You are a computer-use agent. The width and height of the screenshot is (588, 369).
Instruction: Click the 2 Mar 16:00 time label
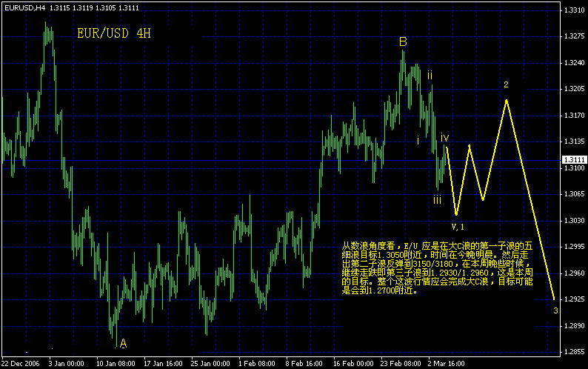(447, 363)
